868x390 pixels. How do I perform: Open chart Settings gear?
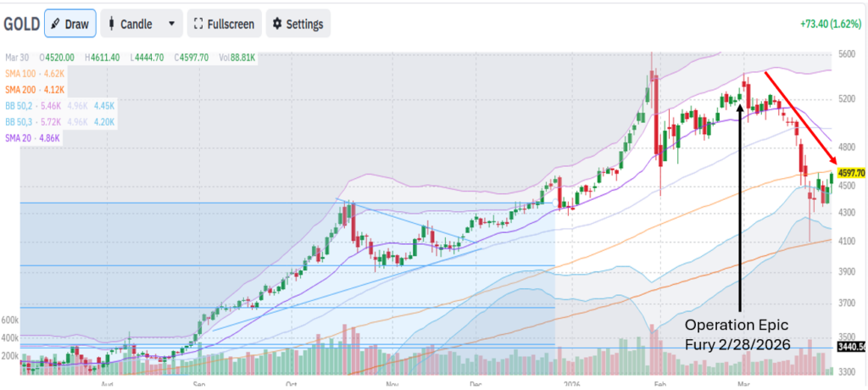pos(298,24)
